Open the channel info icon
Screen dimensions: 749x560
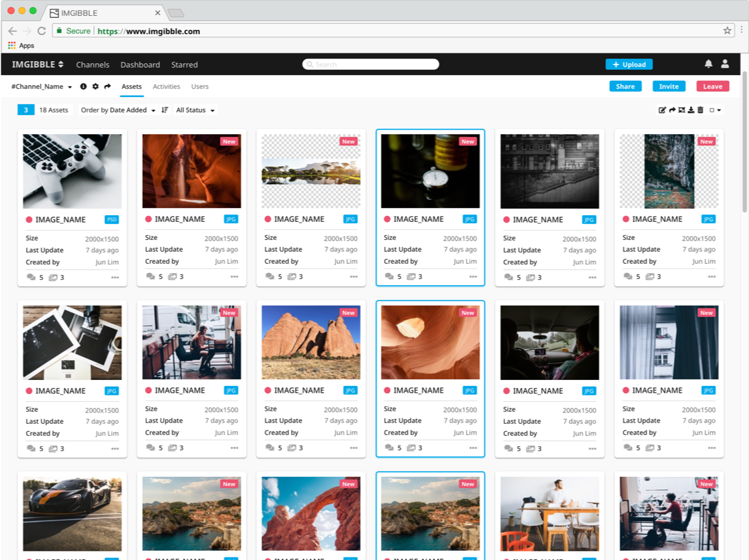[x=83, y=86]
